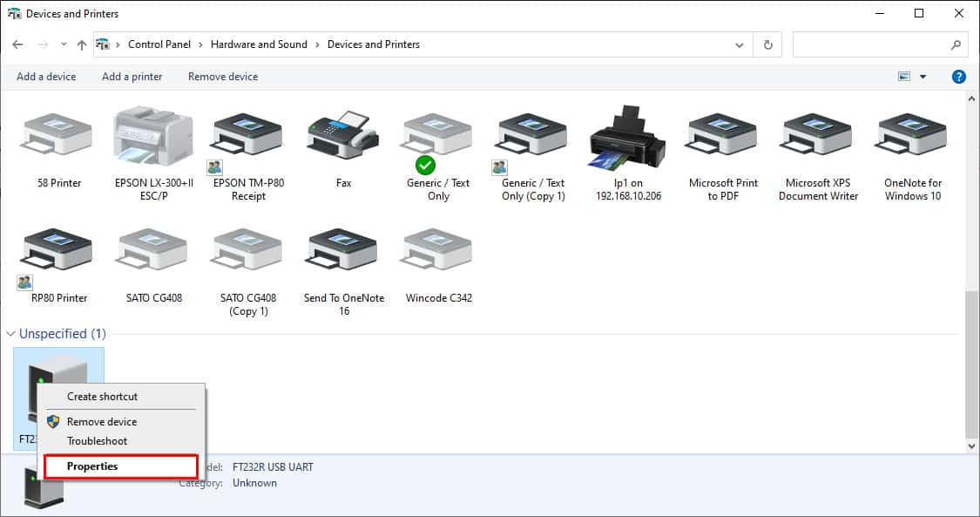Click Hardware and Sound in breadcrumb
Image resolution: width=980 pixels, height=517 pixels.
pos(259,44)
